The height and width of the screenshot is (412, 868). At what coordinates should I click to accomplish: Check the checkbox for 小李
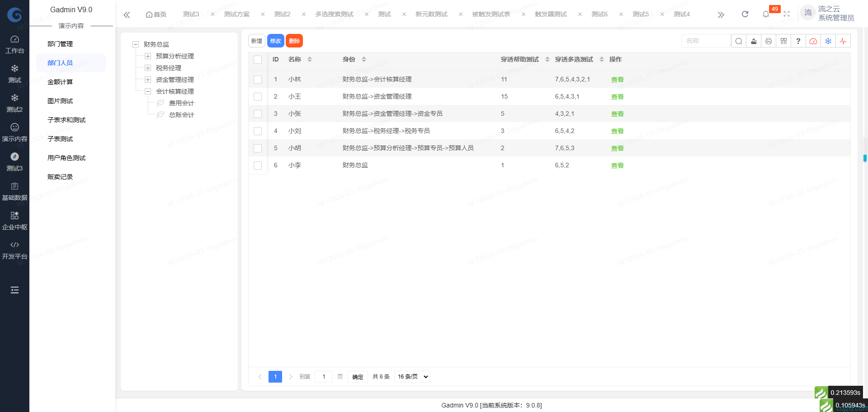point(258,166)
